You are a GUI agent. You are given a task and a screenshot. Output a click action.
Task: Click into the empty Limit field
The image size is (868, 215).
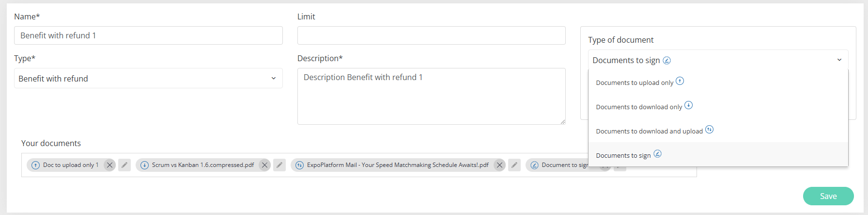431,35
